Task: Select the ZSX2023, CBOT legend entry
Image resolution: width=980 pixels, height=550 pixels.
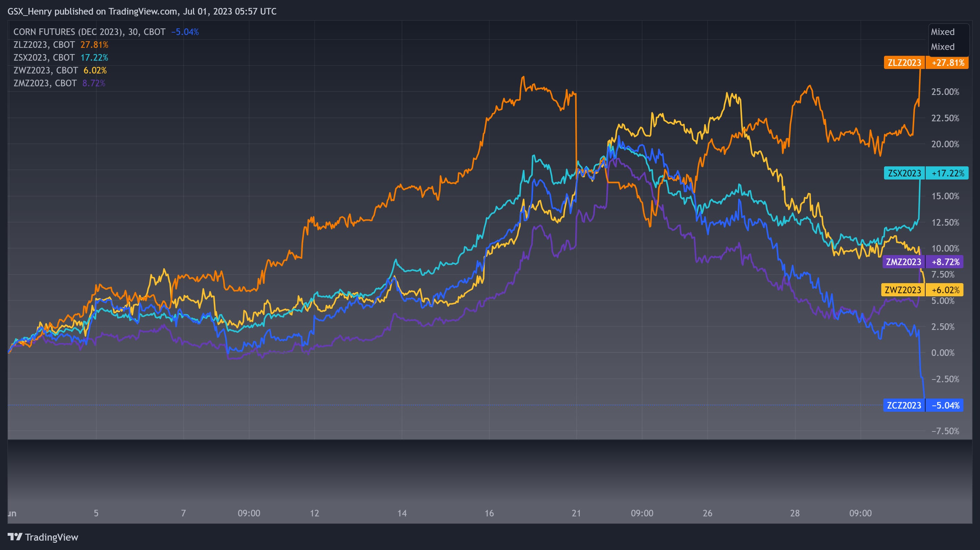Action: pos(44,58)
